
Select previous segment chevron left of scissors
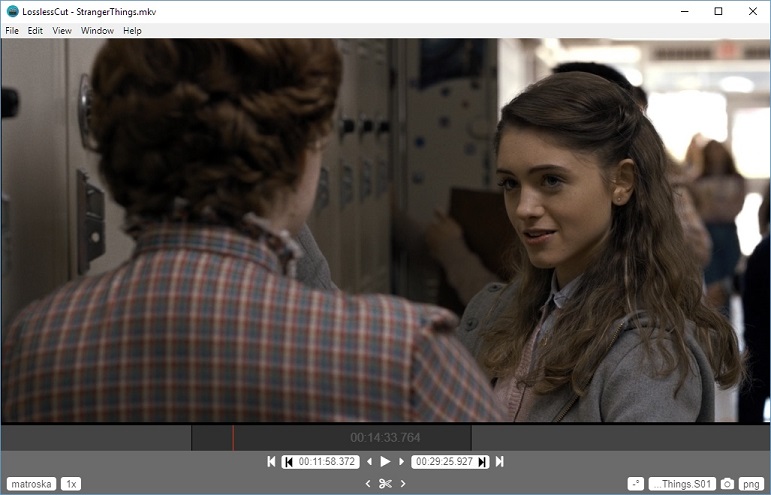click(x=368, y=484)
